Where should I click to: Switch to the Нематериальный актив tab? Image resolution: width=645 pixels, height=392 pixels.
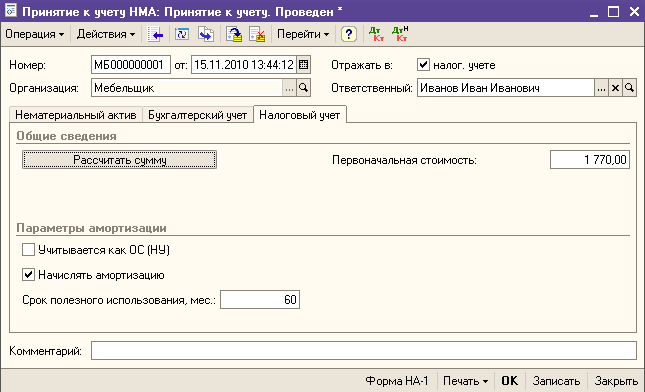[x=76, y=115]
